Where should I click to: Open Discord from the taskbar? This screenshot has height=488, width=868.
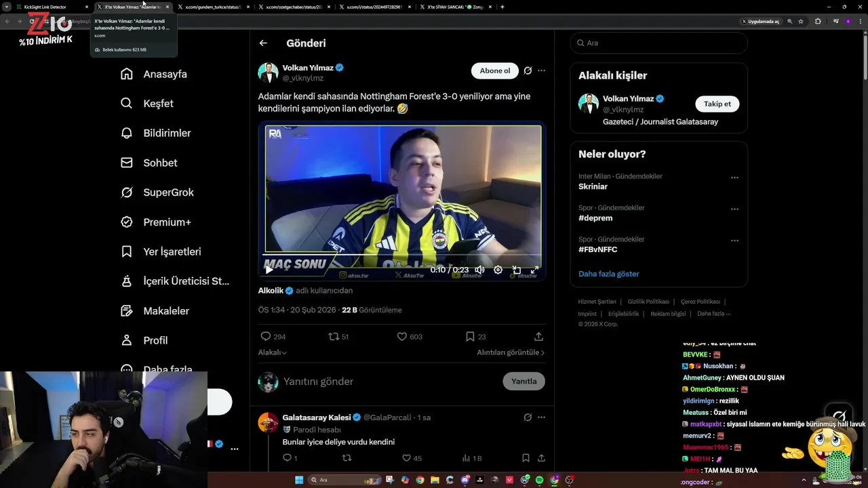click(465, 480)
